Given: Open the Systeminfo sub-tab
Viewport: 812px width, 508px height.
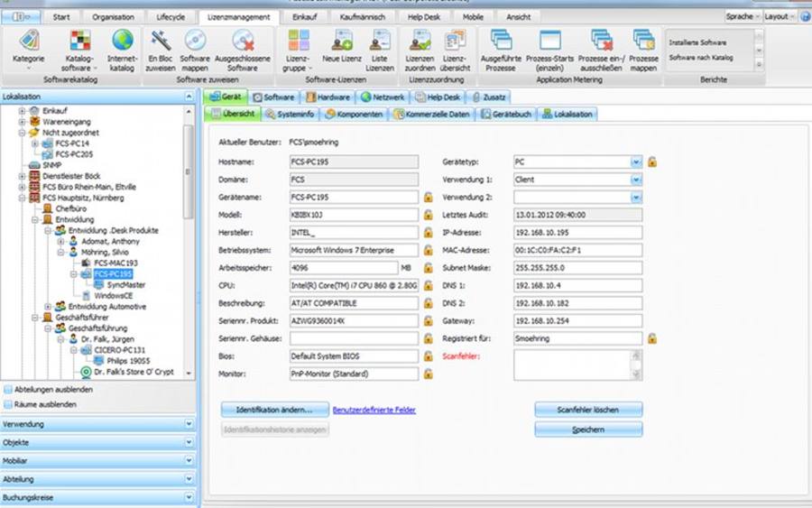Looking at the screenshot, I should (290, 114).
